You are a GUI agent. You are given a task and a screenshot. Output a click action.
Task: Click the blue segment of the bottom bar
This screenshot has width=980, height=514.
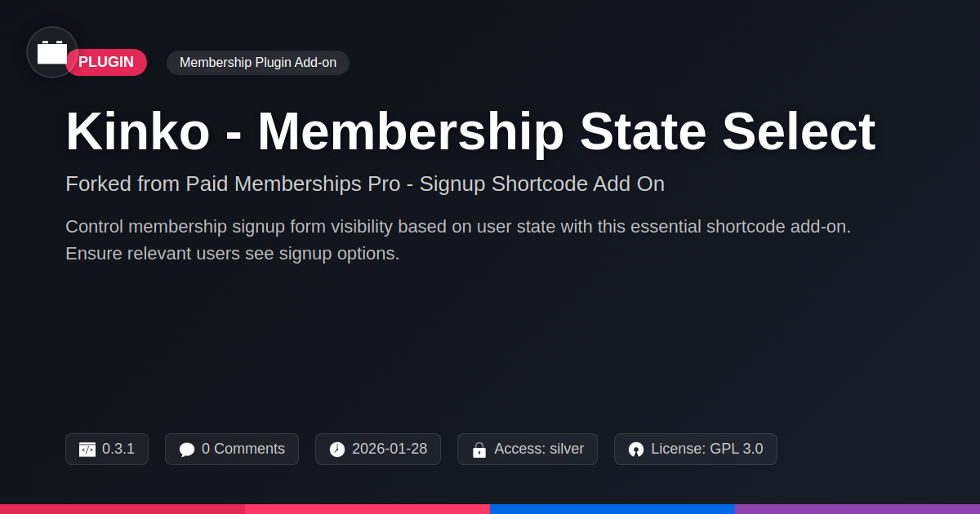(x=612, y=508)
